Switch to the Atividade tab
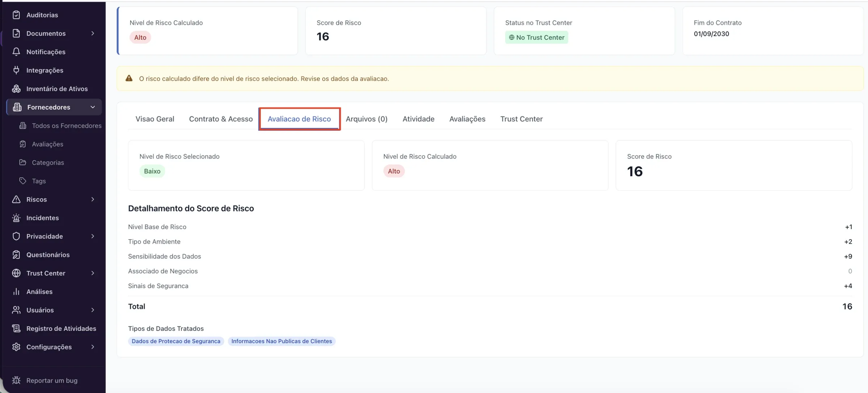The height and width of the screenshot is (393, 868). [x=418, y=119]
